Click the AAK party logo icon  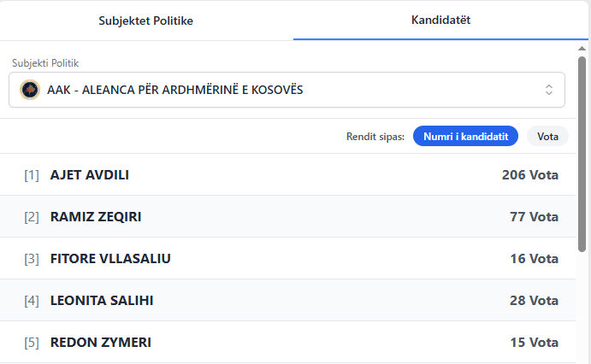click(x=30, y=90)
